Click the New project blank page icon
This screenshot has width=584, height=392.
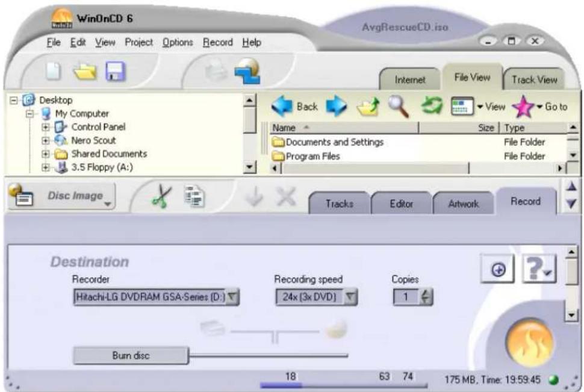(53, 71)
